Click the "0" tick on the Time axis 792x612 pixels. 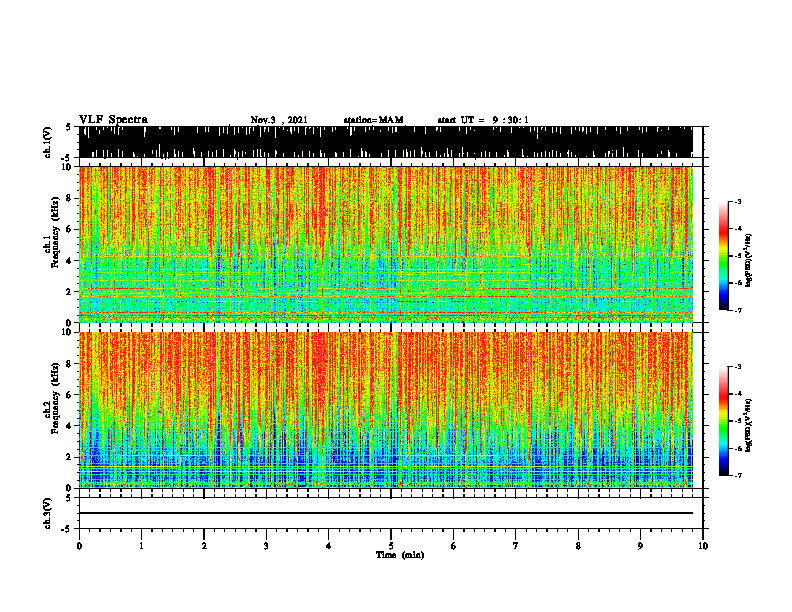79,546
